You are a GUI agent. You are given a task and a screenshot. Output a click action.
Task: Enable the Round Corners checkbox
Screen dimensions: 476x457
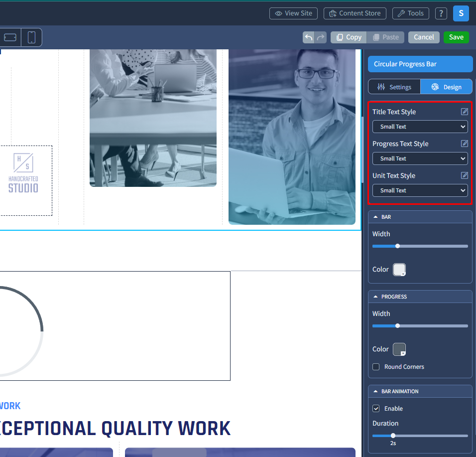pos(376,367)
